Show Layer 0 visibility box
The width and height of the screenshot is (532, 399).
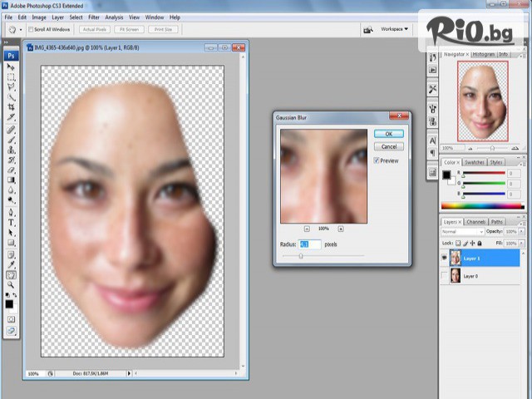(x=443, y=276)
